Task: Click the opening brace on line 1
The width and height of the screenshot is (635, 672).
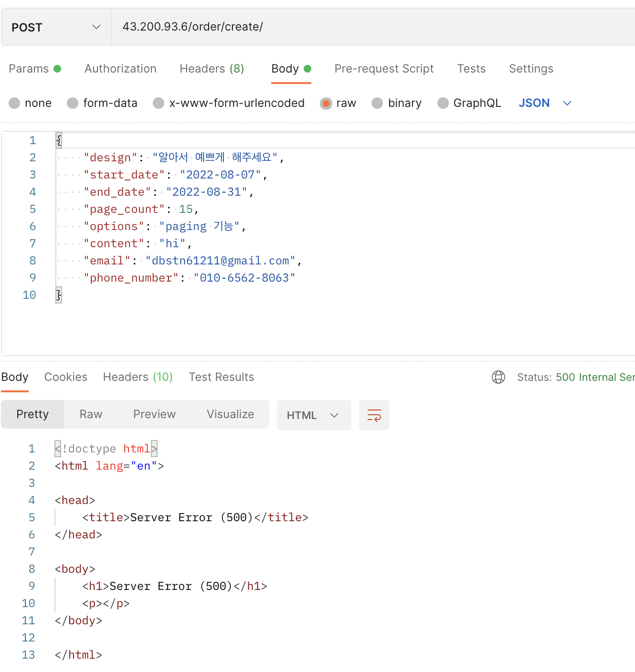Action: (x=59, y=140)
